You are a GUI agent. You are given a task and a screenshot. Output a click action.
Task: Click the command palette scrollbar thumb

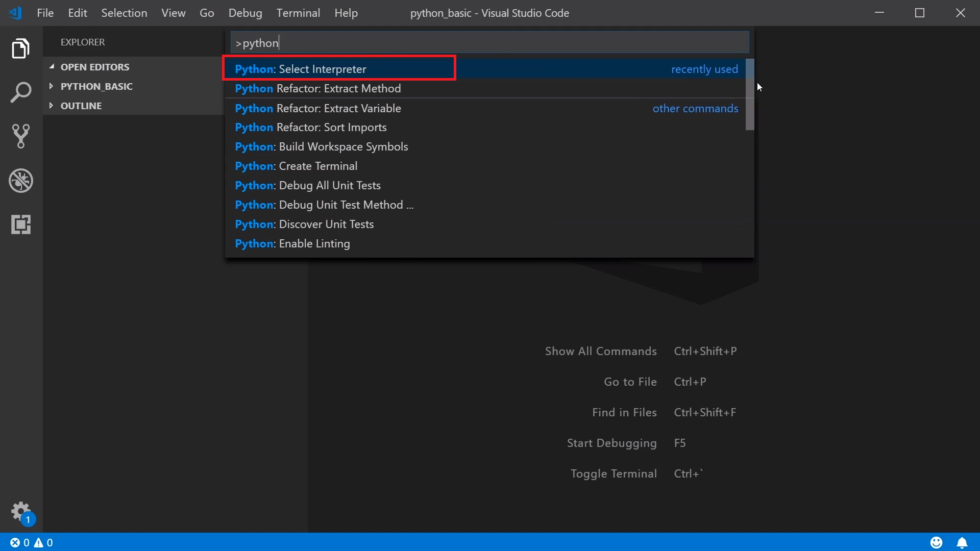pos(749,94)
